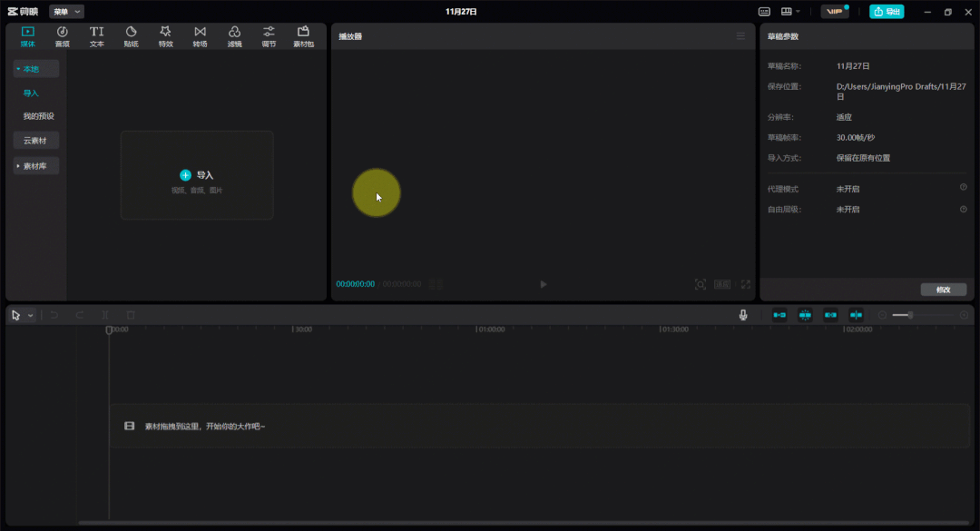Click the 未开启 value for 代理模式

pos(848,189)
